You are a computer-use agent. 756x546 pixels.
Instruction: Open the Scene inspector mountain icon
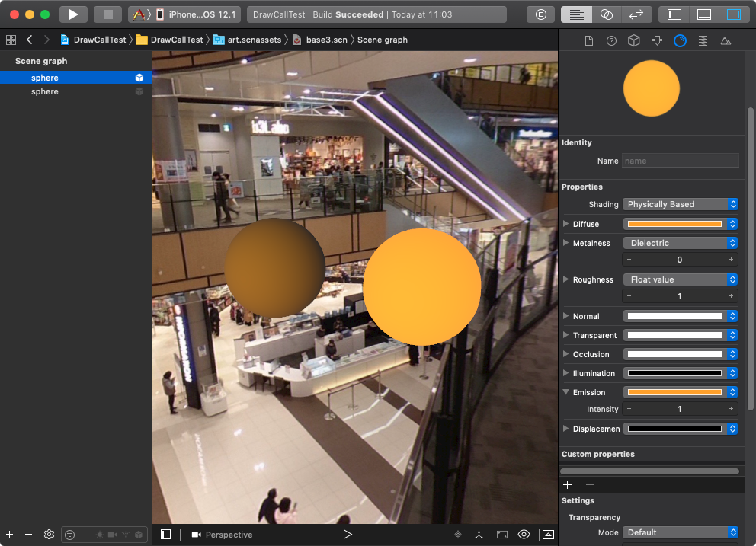(x=726, y=41)
